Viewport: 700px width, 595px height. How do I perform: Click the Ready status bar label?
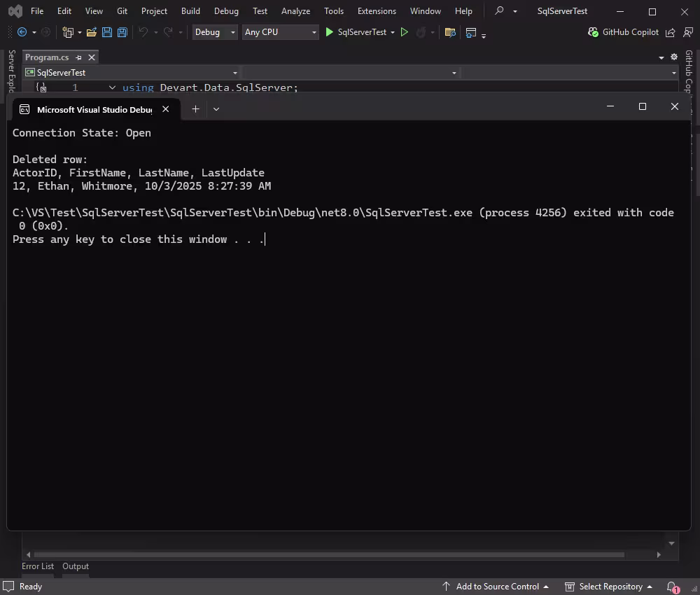click(x=31, y=587)
